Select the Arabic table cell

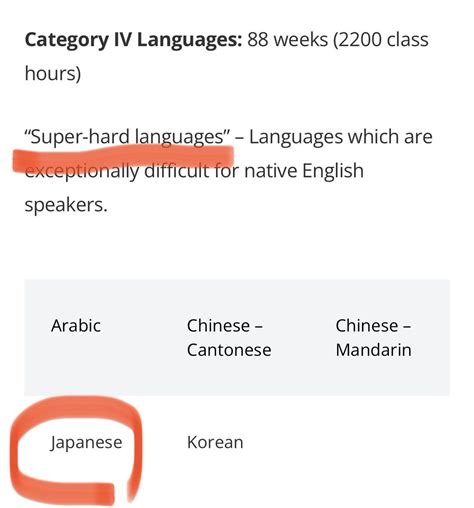click(x=92, y=337)
